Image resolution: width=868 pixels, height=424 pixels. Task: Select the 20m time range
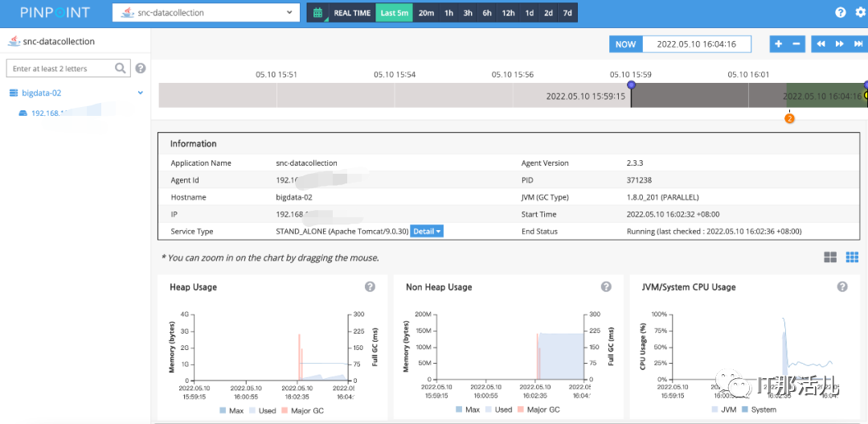[x=426, y=13]
